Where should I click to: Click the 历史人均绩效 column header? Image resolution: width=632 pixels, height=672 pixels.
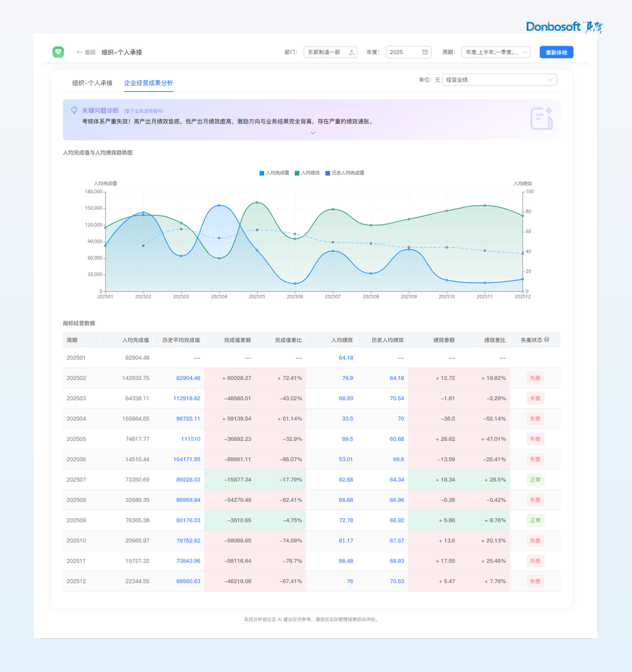(388, 340)
